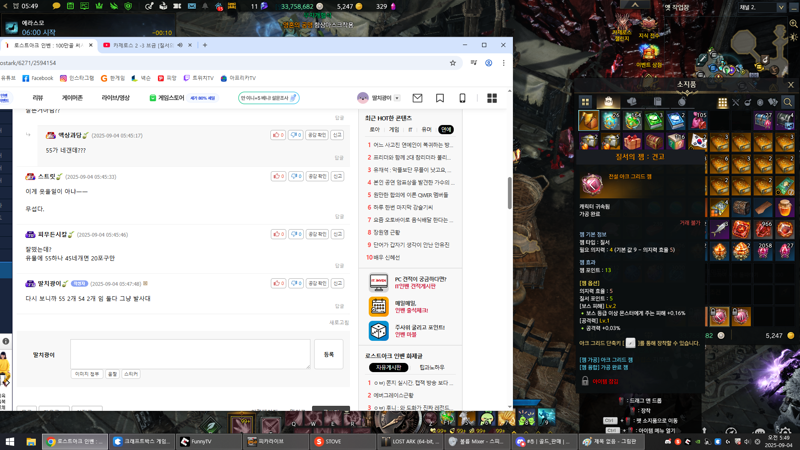Switch to the notebook tab in inventory
Image resolution: width=800 pixels, height=450 pixels.
[x=657, y=102]
